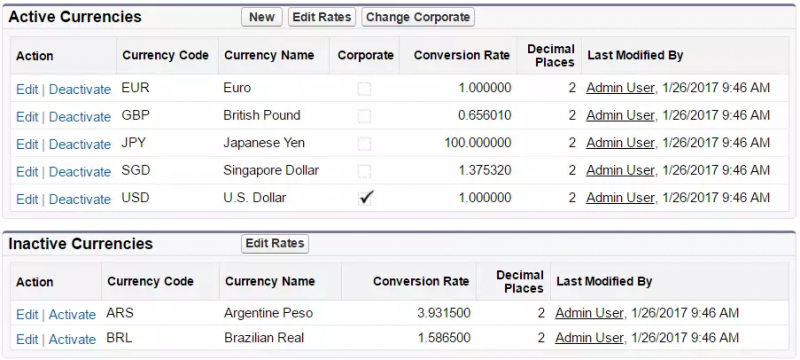Edit the USD currency row

[x=27, y=199]
